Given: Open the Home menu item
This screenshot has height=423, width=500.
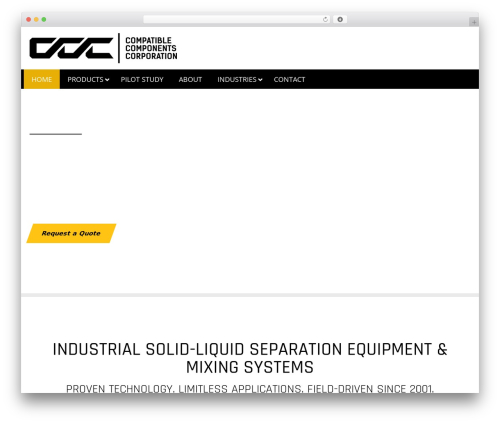Looking at the screenshot, I should 42,79.
